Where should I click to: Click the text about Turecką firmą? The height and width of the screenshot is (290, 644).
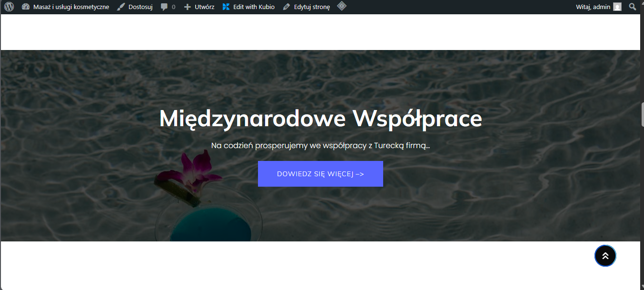(320, 145)
